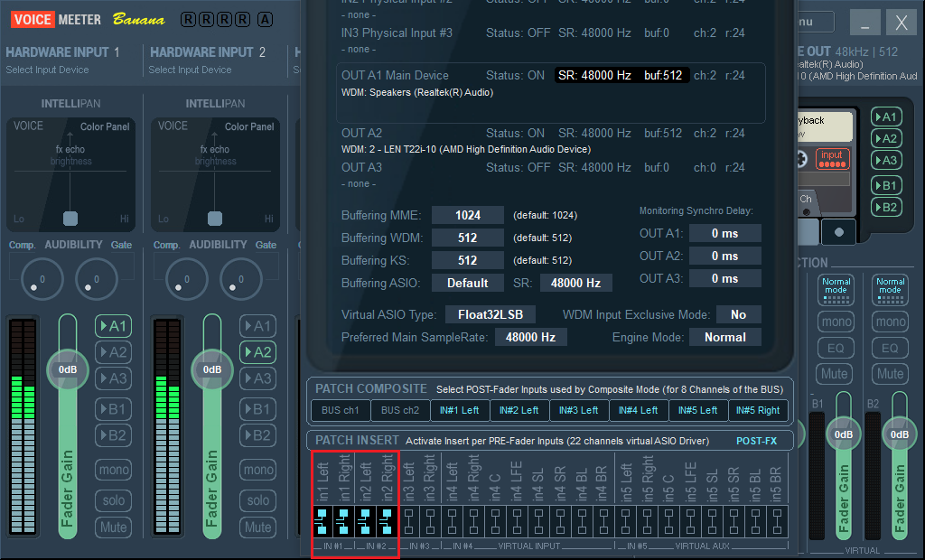Activate the in5 BR insert icon
The height and width of the screenshot is (560, 925).
tap(778, 522)
